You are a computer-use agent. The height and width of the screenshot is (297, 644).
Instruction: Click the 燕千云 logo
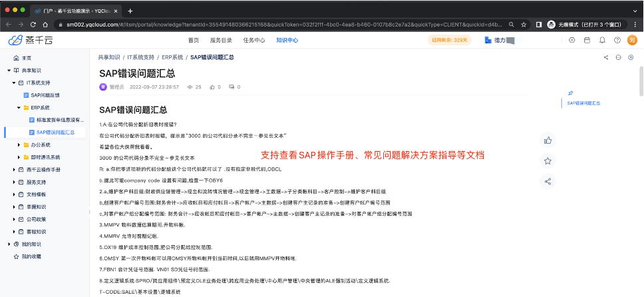coord(31,40)
